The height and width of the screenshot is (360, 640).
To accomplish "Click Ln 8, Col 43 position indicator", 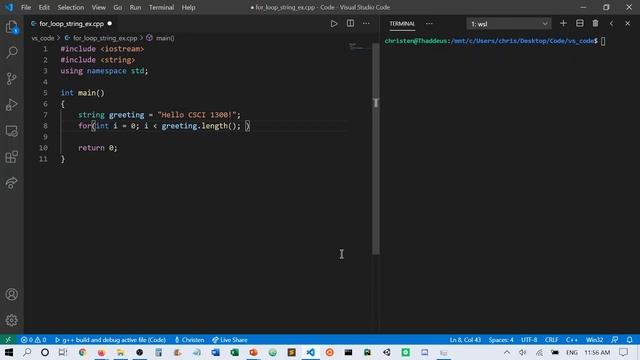I will point(465,340).
